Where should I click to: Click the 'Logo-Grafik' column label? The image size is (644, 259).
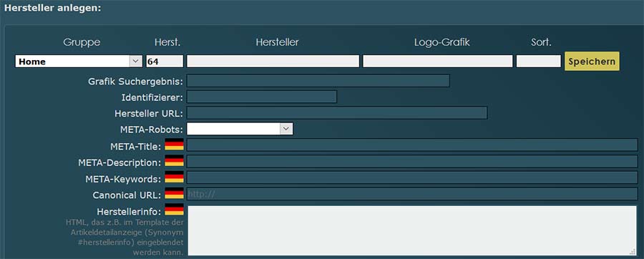point(441,42)
